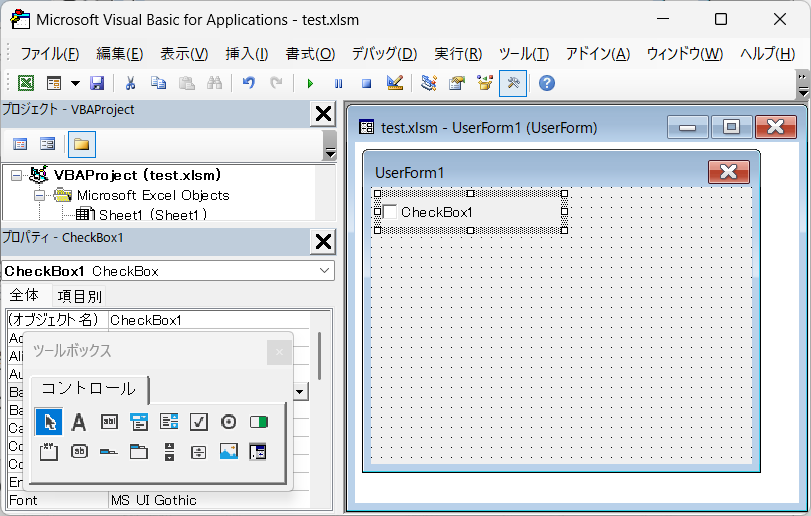Click the Help question mark icon
This screenshot has height=516, width=811.
tap(547, 83)
